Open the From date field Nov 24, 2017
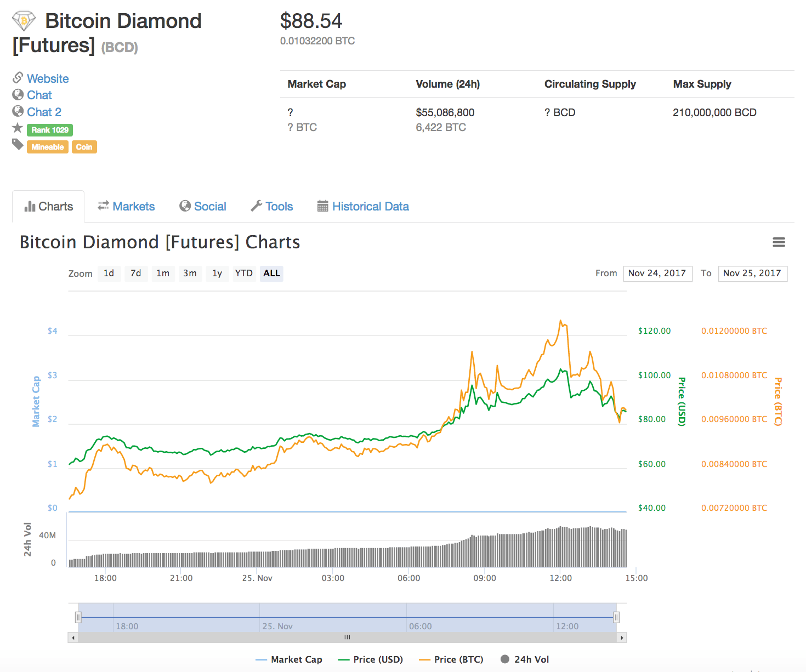806x672 pixels. click(657, 274)
